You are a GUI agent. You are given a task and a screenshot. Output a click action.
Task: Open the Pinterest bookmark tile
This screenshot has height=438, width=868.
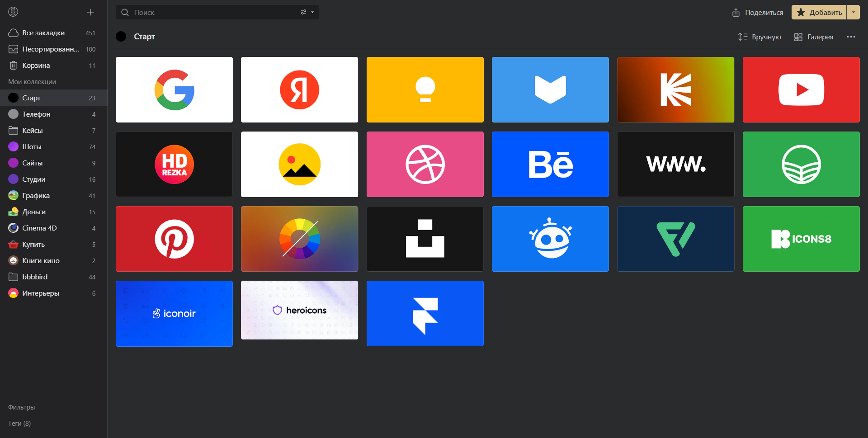174,239
